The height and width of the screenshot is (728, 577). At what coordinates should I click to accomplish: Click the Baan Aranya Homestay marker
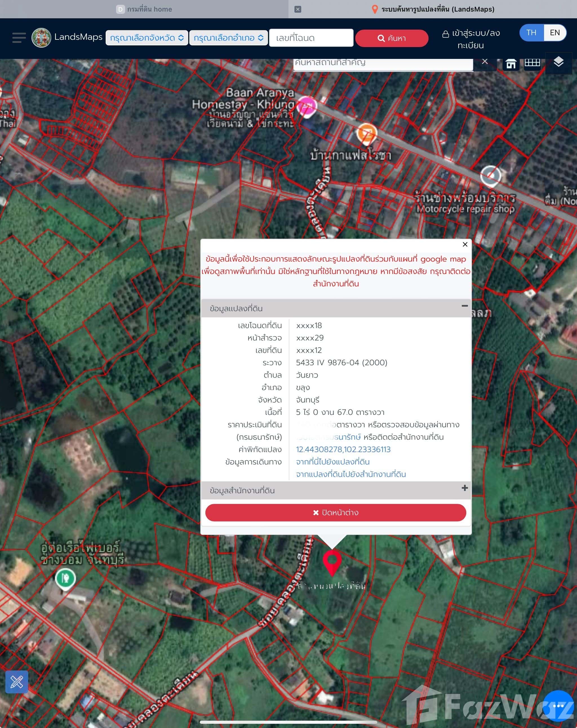tap(307, 106)
